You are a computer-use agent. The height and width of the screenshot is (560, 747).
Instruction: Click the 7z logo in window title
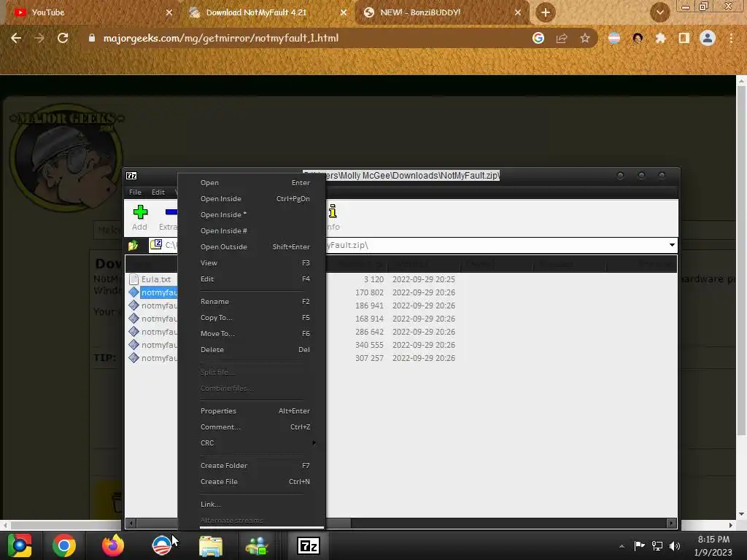[x=131, y=176]
